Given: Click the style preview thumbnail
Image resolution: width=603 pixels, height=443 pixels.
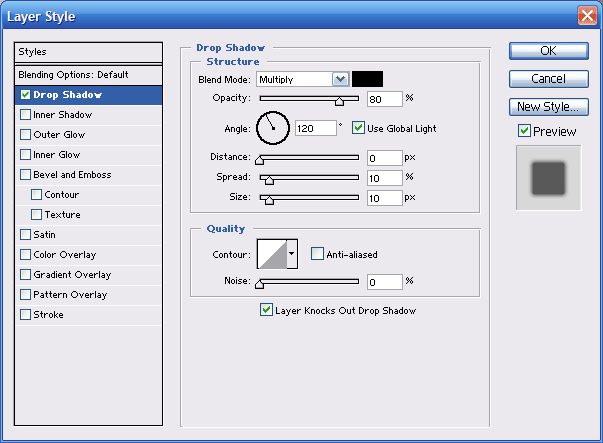Looking at the screenshot, I should (x=547, y=177).
